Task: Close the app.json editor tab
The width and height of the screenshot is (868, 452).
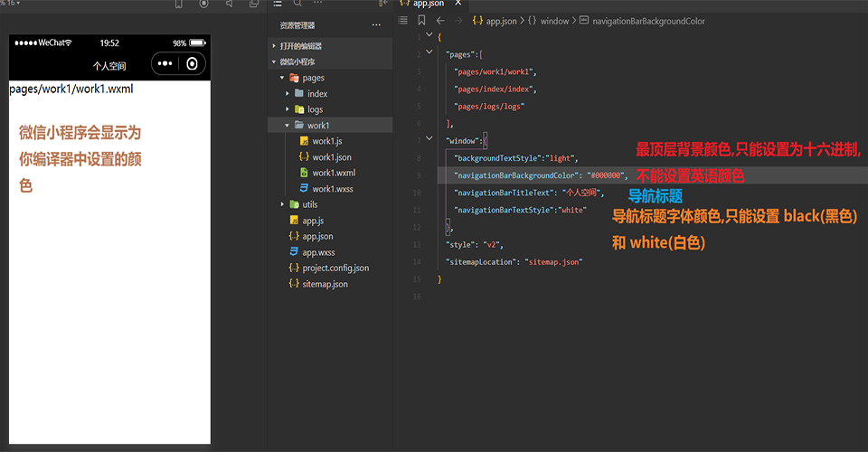Action: [458, 4]
